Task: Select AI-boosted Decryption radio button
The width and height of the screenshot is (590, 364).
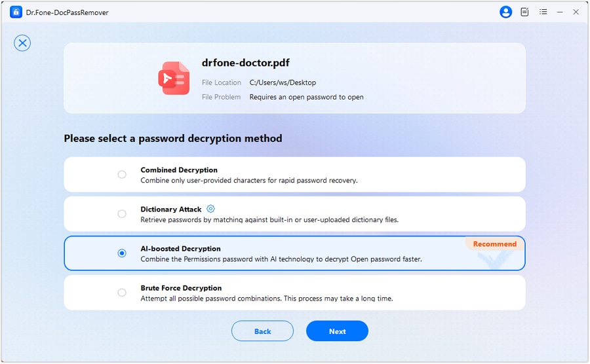Action: click(x=122, y=253)
